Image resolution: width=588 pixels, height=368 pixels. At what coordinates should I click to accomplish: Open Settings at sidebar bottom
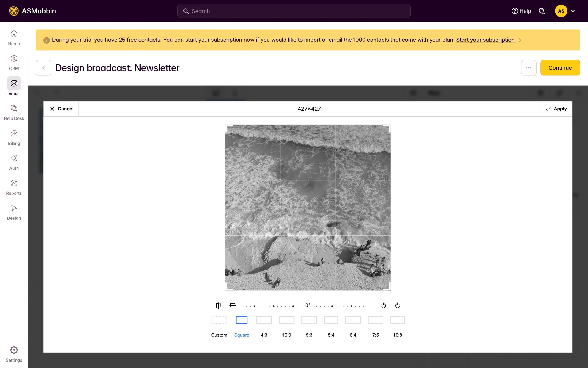[x=14, y=354]
